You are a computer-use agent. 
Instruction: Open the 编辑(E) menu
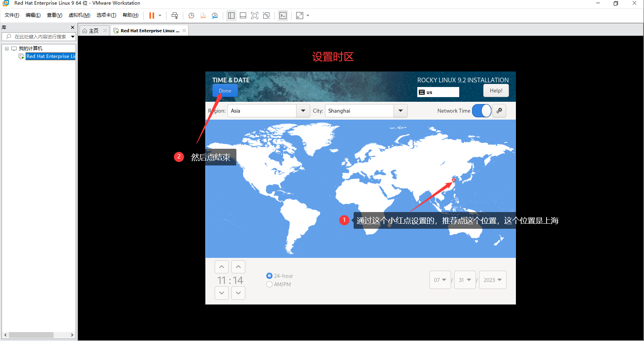(x=33, y=15)
